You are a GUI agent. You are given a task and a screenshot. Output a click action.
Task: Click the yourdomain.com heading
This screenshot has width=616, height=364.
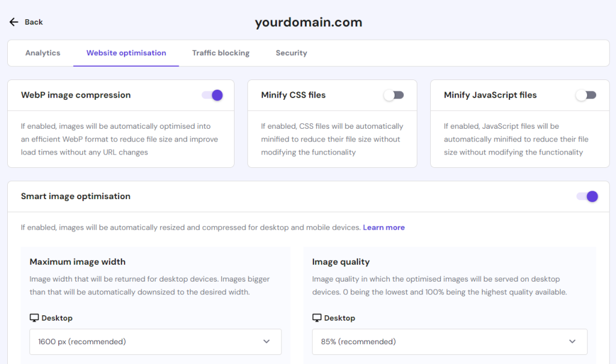308,22
